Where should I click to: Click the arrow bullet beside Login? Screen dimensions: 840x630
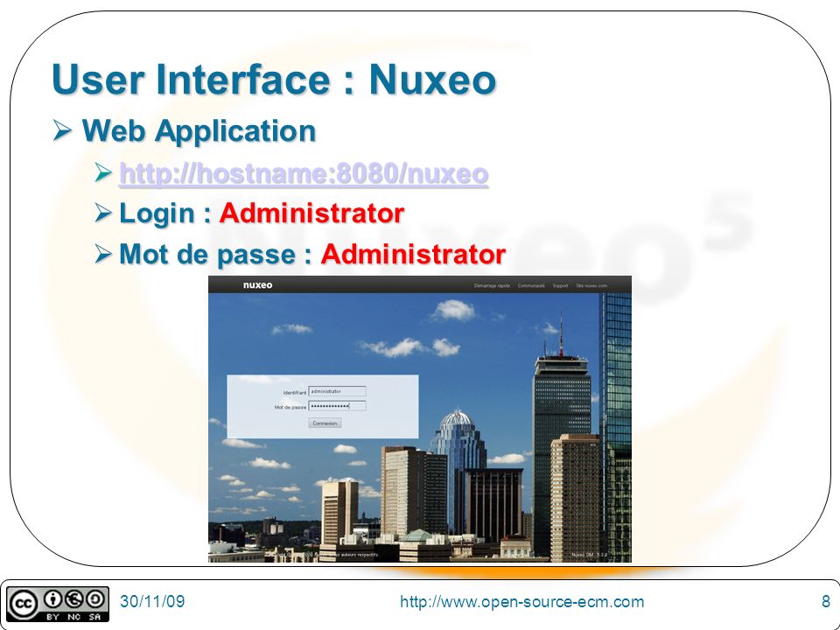(103, 213)
